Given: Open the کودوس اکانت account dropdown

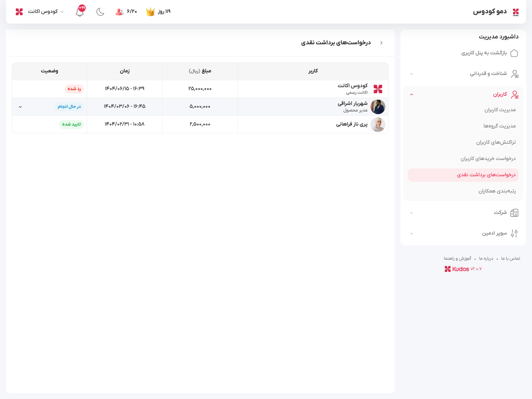Looking at the screenshot, I should (43, 11).
